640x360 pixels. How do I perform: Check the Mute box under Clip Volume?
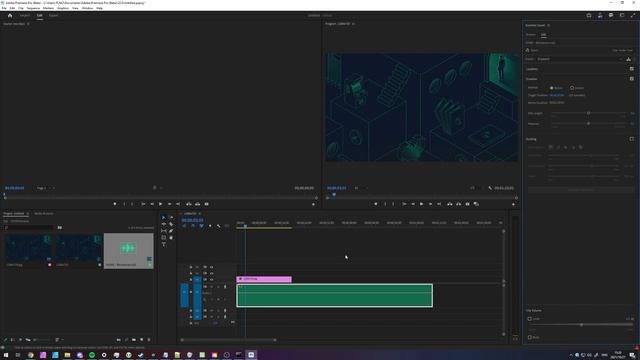(x=529, y=338)
